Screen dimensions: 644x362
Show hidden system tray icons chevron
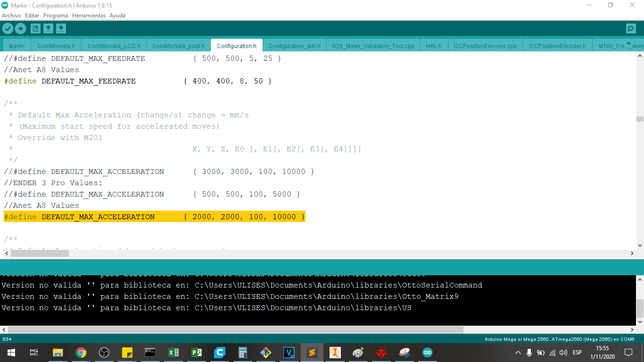coord(518,353)
